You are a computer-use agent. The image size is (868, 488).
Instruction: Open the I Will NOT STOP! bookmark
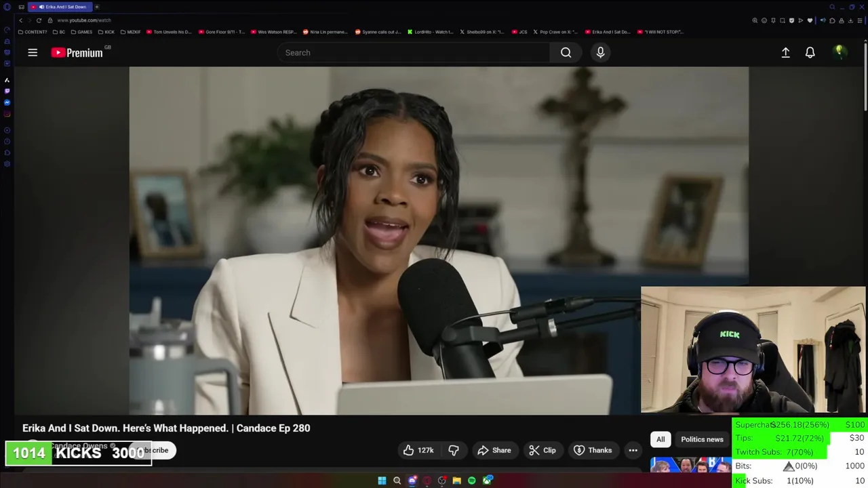pyautogui.click(x=660, y=32)
